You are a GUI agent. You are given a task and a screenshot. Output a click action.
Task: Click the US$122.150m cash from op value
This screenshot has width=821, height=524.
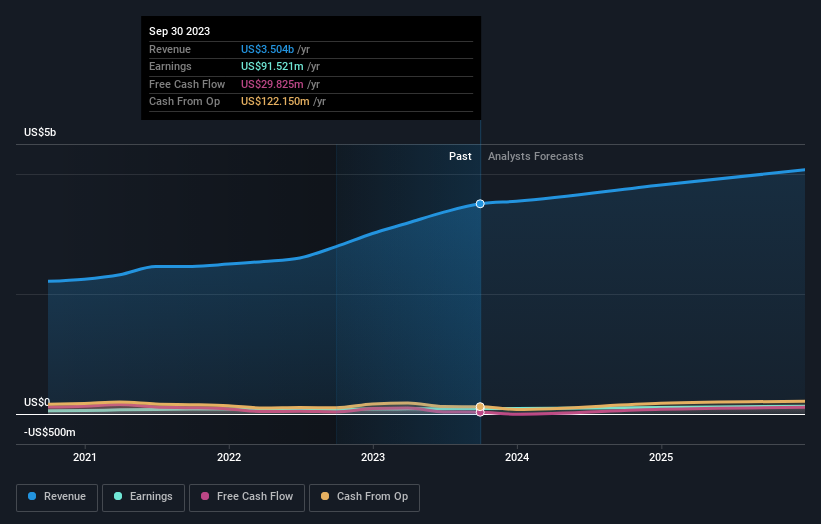tap(275, 102)
